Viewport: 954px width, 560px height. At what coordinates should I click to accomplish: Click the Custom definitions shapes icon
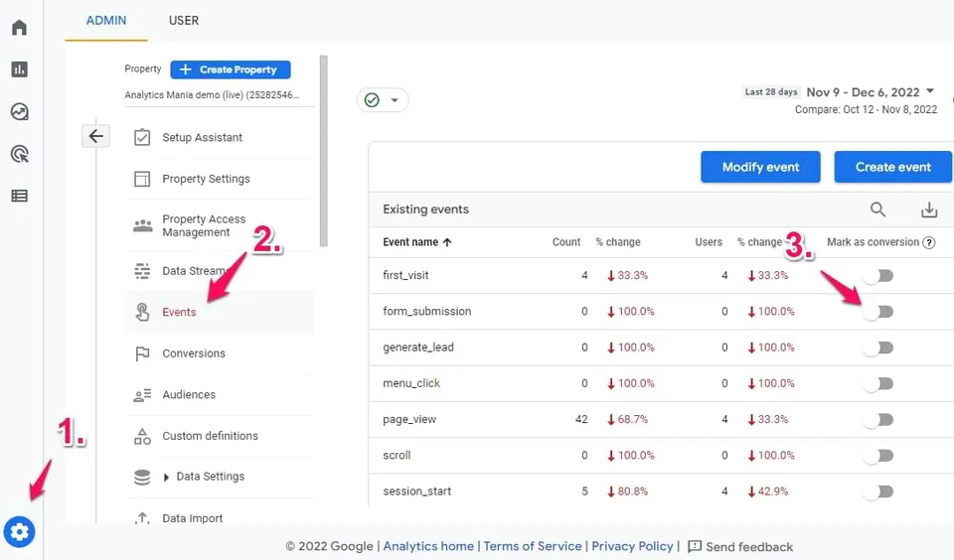142,436
